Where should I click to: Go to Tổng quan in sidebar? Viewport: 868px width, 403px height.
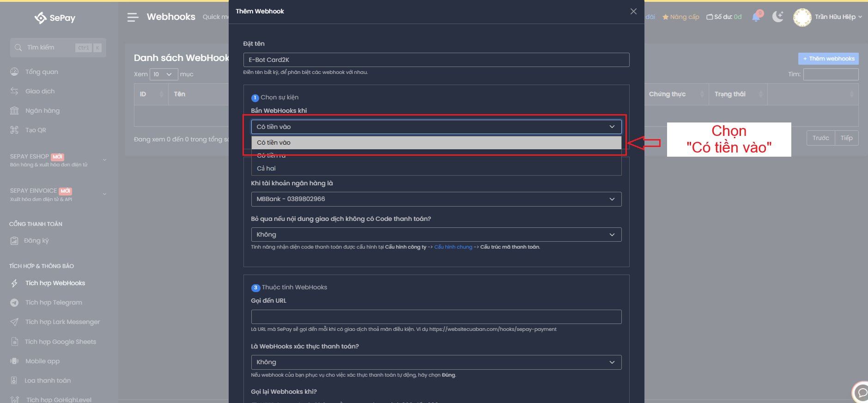[x=42, y=72]
